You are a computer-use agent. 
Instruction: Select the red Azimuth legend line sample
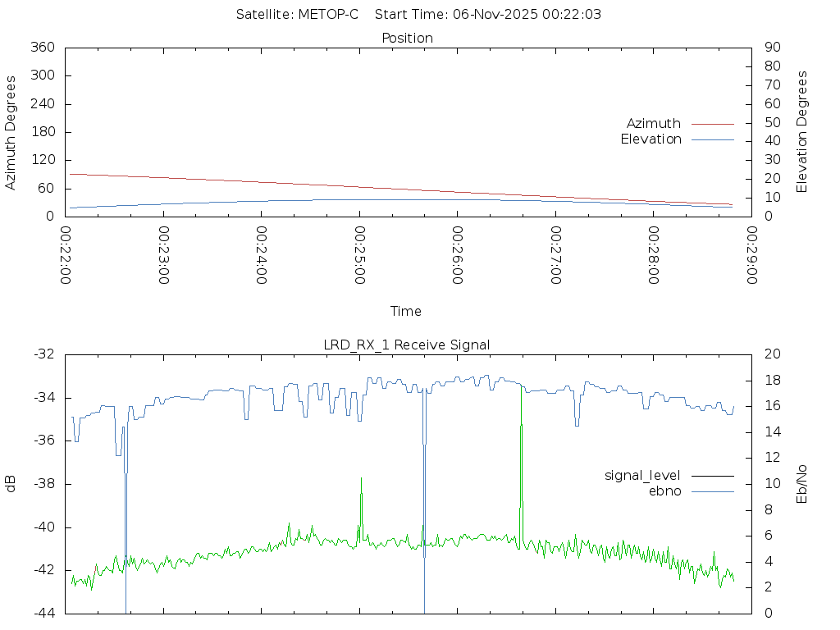712,124
